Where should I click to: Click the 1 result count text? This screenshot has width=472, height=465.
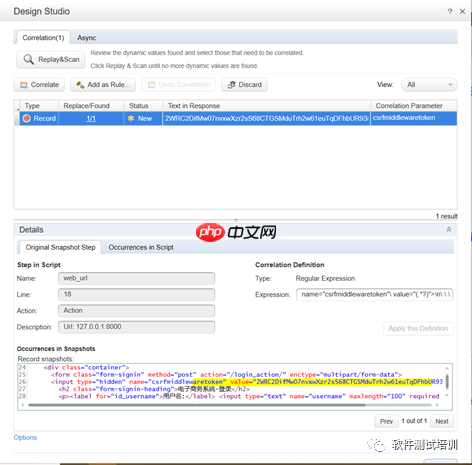click(446, 216)
